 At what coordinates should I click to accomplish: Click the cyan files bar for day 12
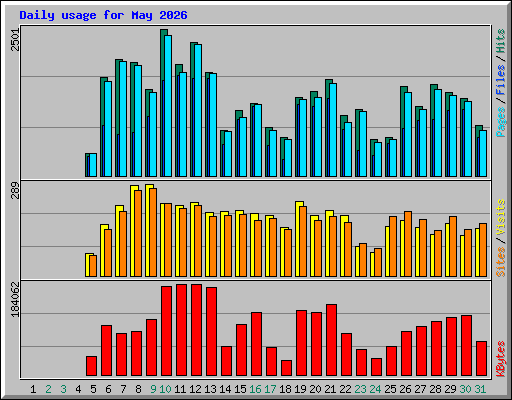pyautogui.click(x=198, y=110)
